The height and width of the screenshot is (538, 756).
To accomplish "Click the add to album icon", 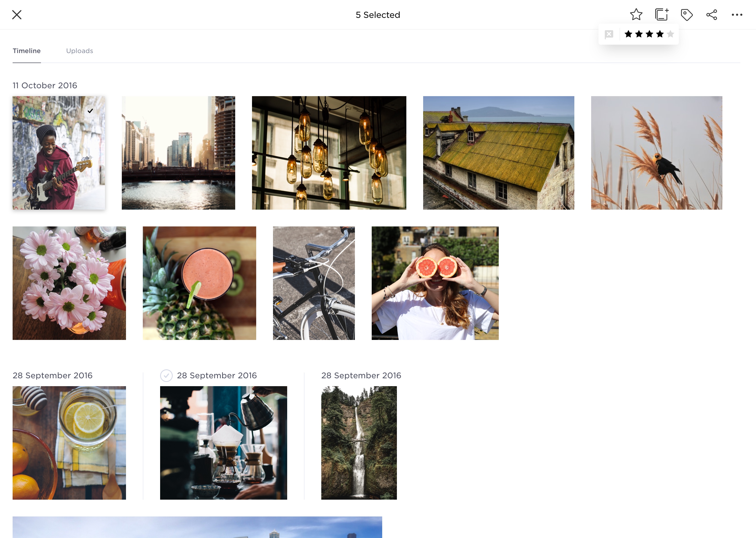I will pyautogui.click(x=662, y=14).
